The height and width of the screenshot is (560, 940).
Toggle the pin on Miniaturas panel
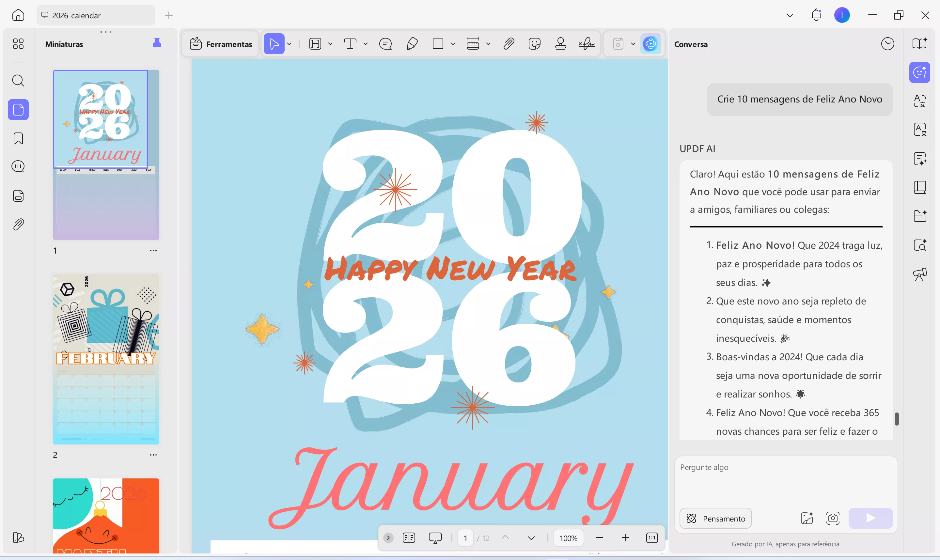coord(157,44)
